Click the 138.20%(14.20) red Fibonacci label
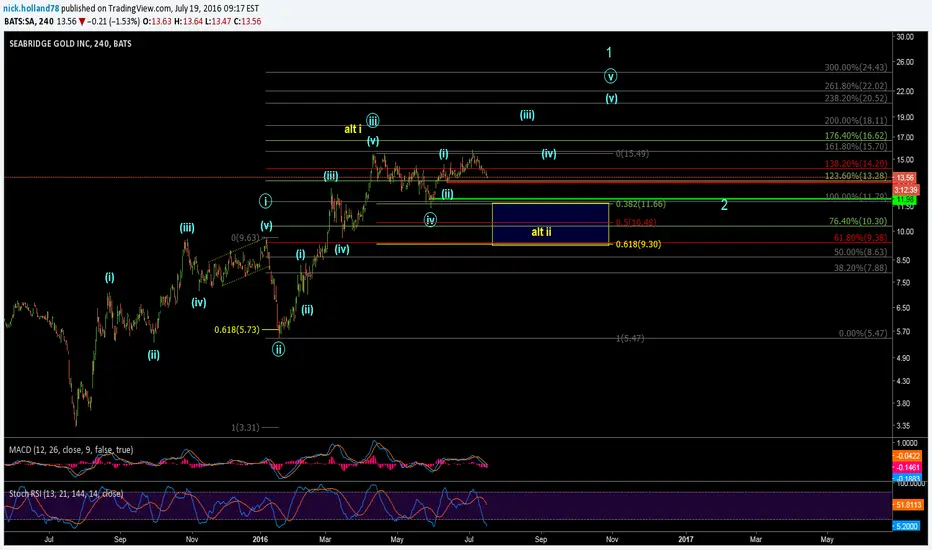 pos(855,164)
